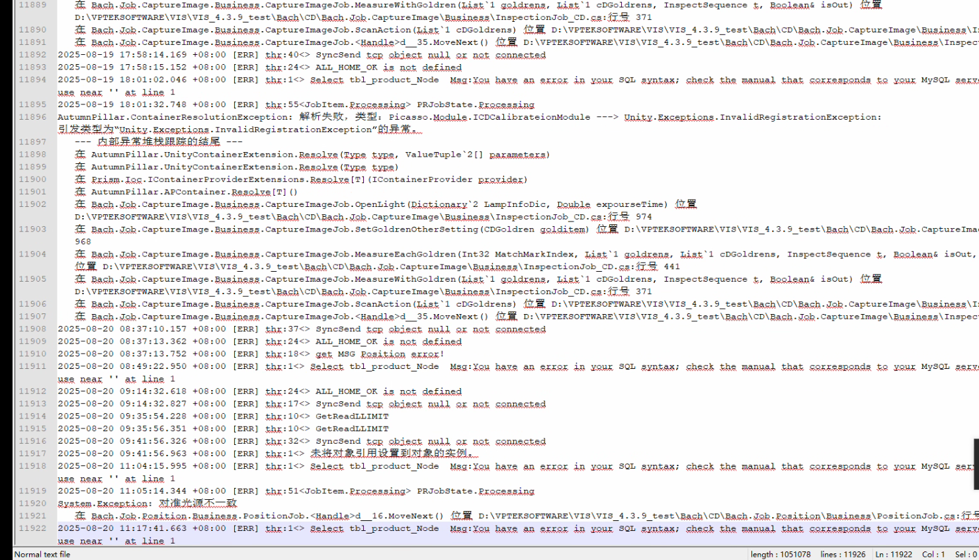Click the 'Ln : 11922' status bar indicator
This screenshot has width=979, height=560.
(893, 555)
